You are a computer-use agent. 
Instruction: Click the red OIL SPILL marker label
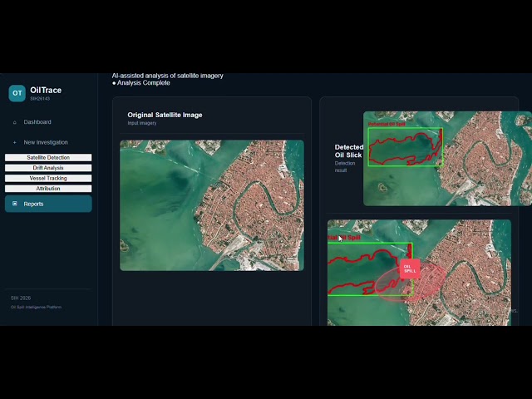[410, 268]
